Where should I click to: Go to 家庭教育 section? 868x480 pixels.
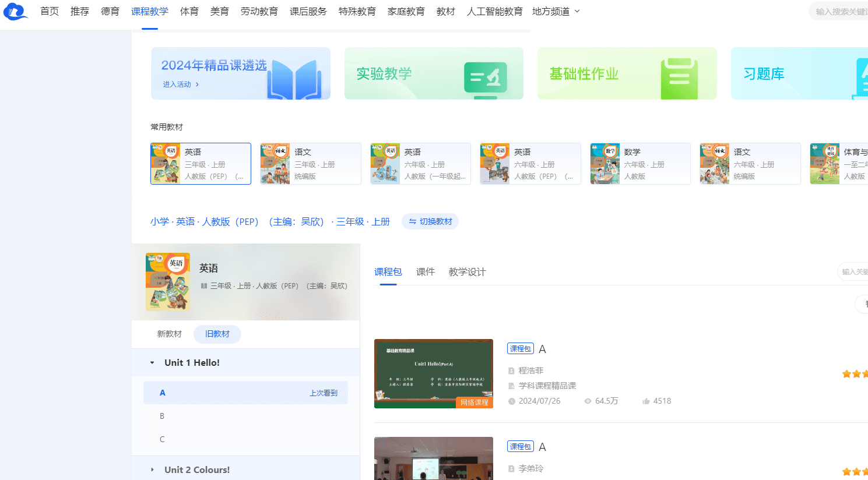point(406,12)
